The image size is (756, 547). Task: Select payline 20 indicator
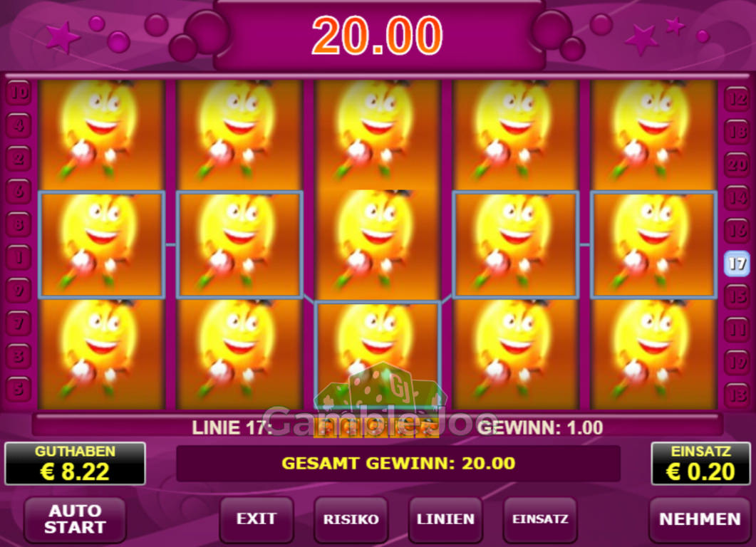click(x=737, y=165)
